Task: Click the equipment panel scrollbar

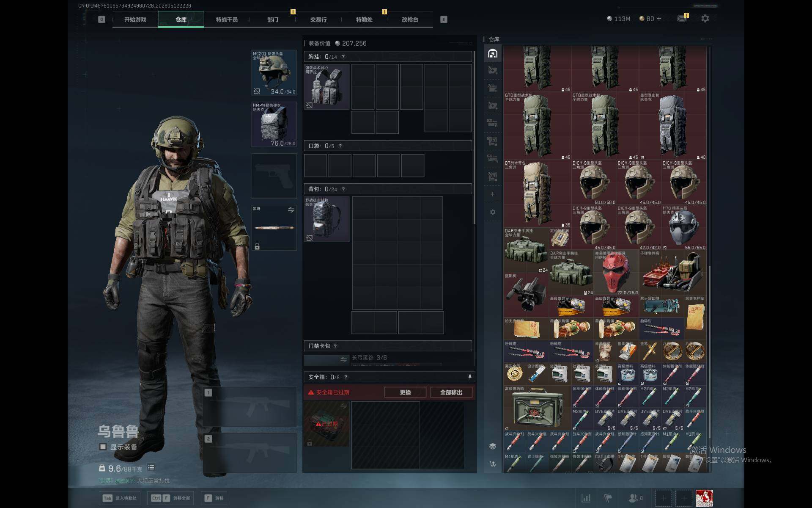Action: 475,138
